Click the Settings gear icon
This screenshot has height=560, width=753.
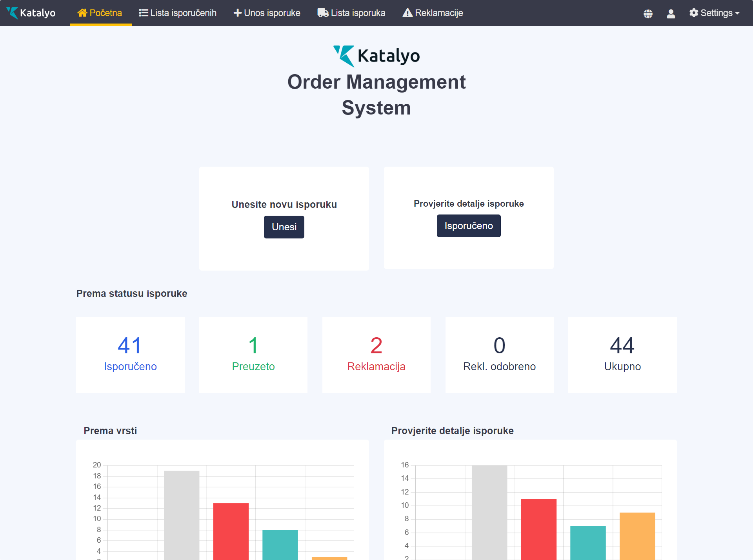(x=693, y=13)
